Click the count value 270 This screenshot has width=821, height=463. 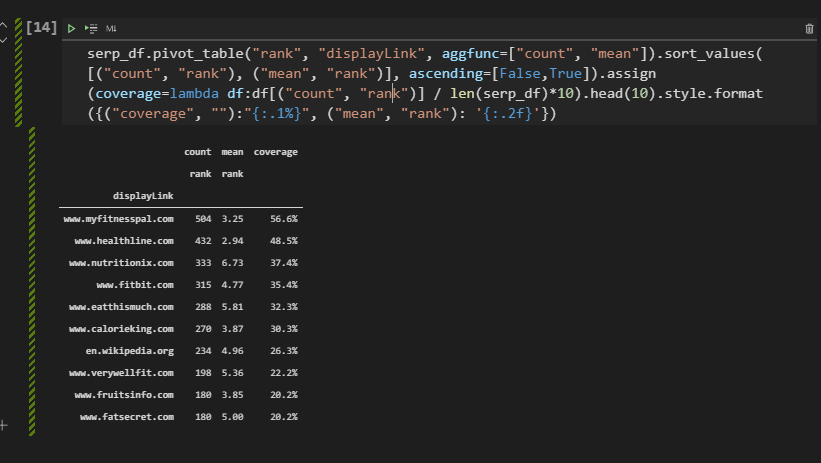coord(203,329)
